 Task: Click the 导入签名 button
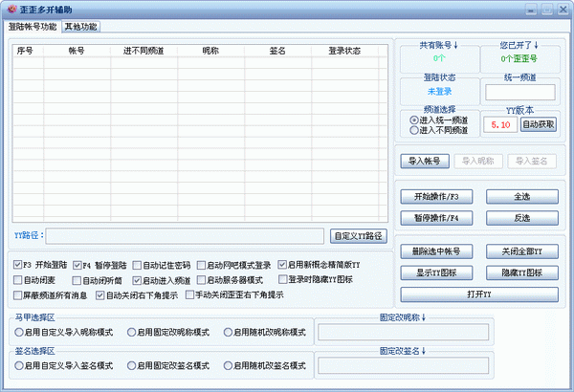pos(532,161)
